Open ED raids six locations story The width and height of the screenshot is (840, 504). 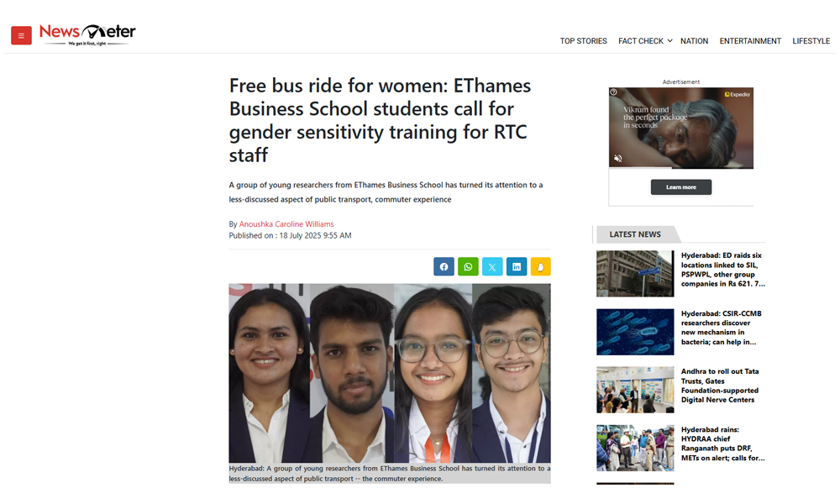click(722, 270)
